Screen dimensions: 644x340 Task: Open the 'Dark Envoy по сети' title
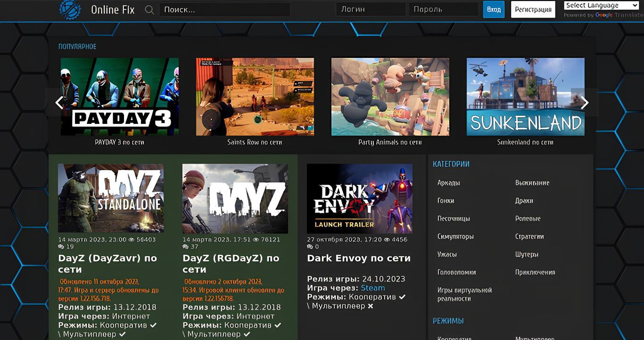(359, 258)
